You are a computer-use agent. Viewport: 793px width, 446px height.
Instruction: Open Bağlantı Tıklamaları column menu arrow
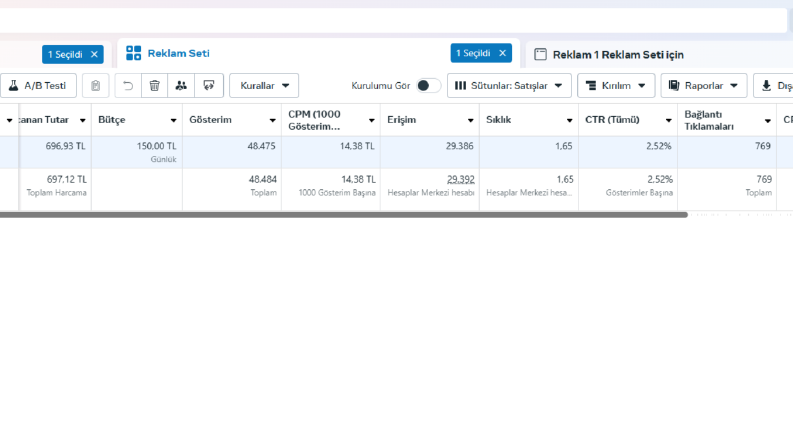768,120
